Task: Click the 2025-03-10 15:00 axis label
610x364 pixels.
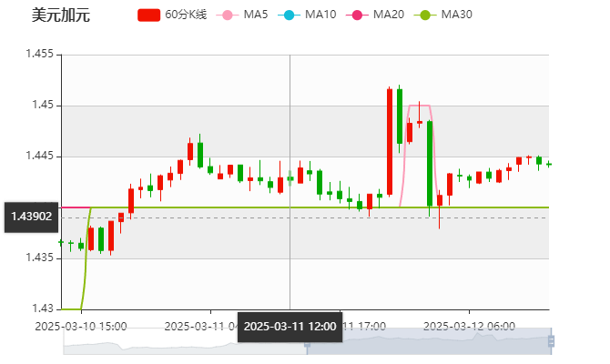Action: (81, 327)
